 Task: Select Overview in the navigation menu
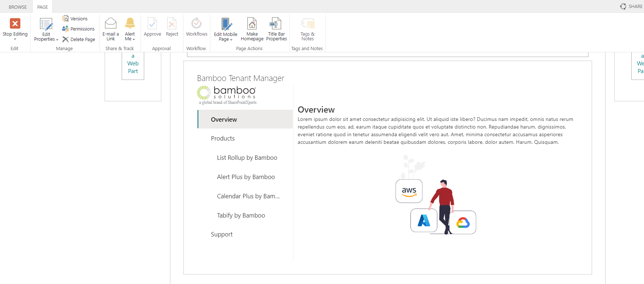(x=245, y=119)
